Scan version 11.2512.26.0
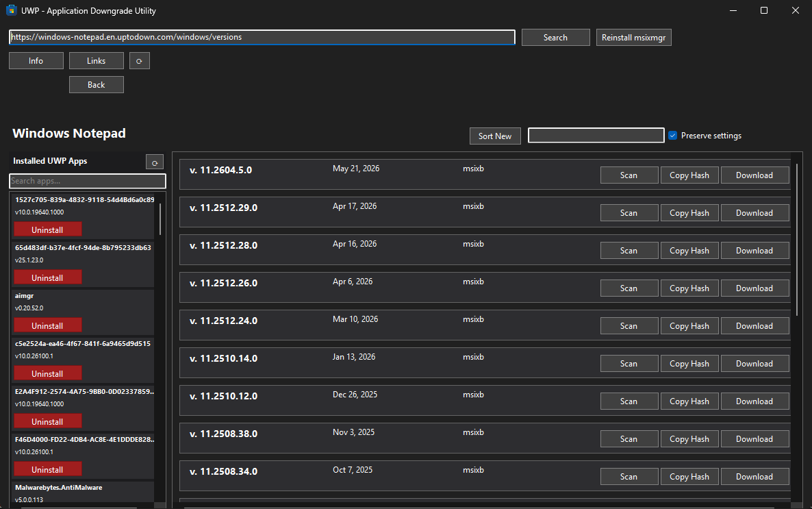Image resolution: width=812 pixels, height=509 pixels. (x=629, y=288)
